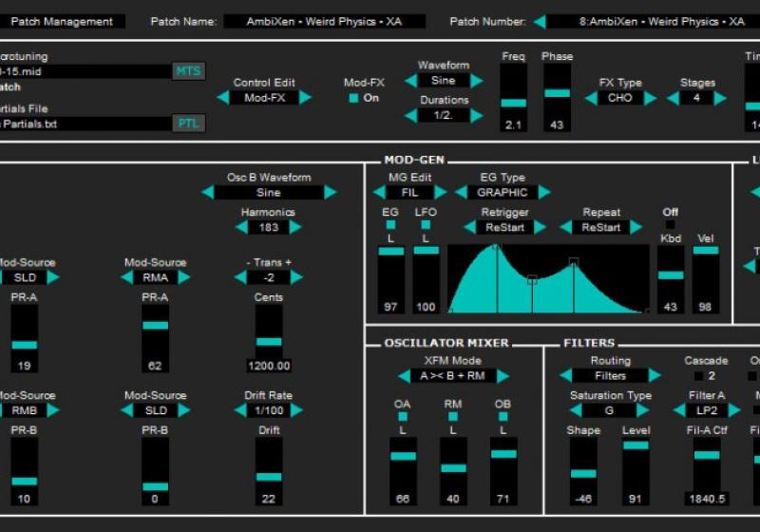Image resolution: width=760 pixels, height=532 pixels.
Task: Click the PTL partials file button
Action: click(x=189, y=123)
